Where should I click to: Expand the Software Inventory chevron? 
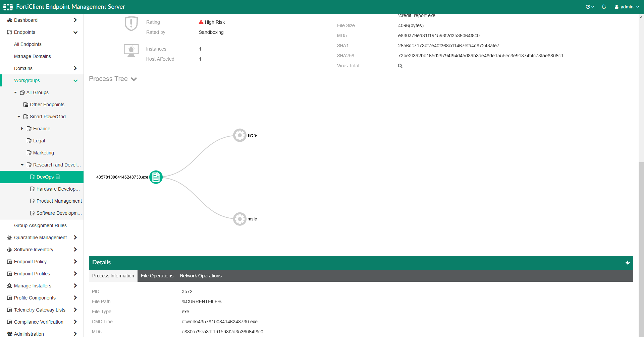click(75, 250)
